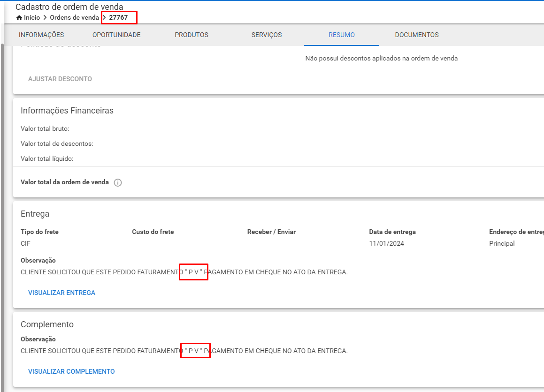
Task: Click the VISUALIZAR COMPLEMENTO button
Action: point(71,371)
